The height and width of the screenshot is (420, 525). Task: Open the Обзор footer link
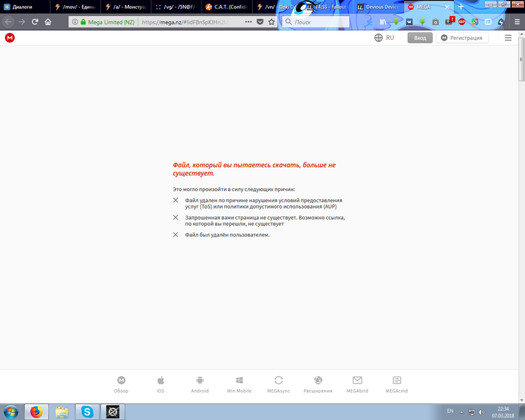click(121, 384)
